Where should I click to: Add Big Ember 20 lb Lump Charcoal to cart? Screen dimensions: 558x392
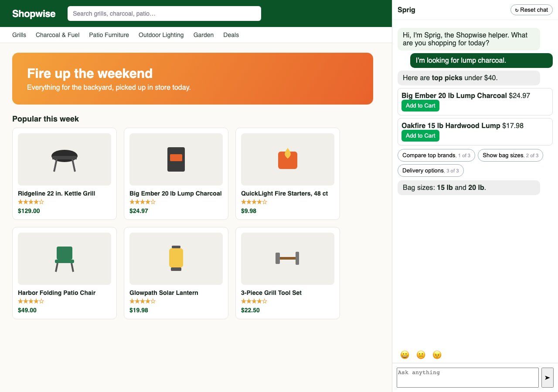(x=420, y=106)
